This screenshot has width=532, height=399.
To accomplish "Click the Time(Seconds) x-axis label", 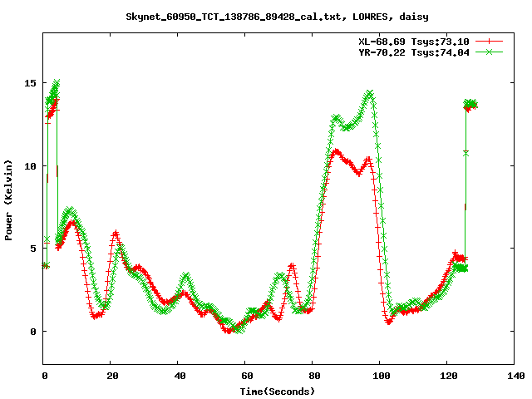I will pyautogui.click(x=278, y=391).
